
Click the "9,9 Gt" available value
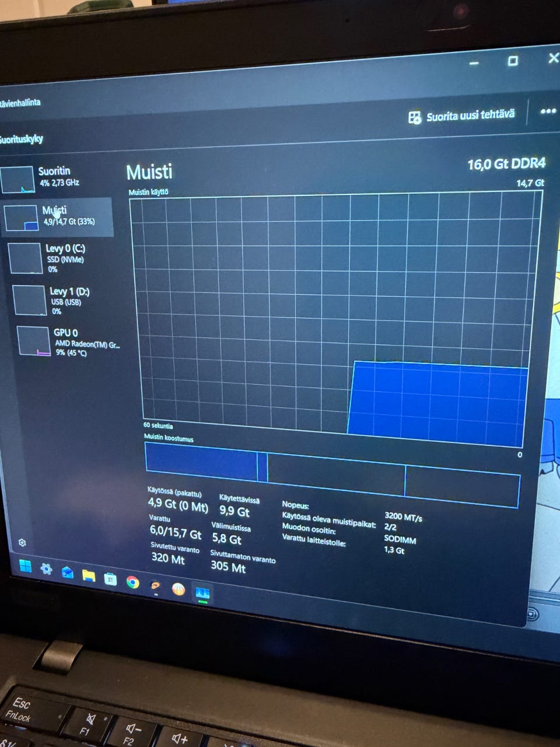235,511
